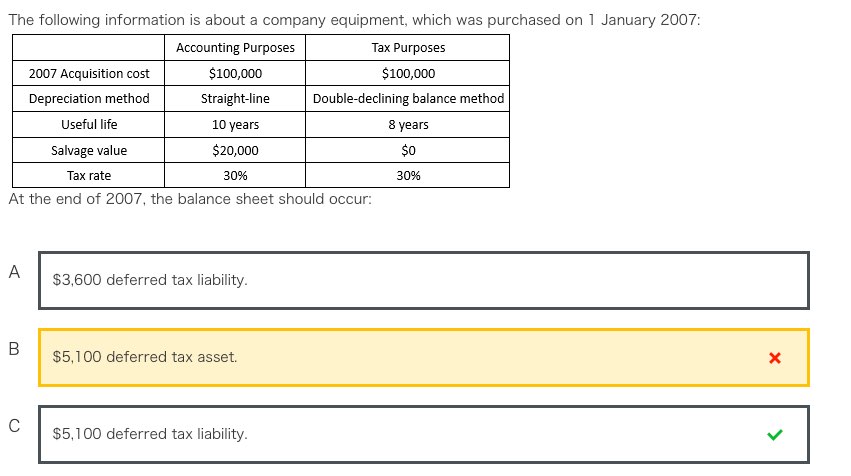Click the Accounting Purposes column header
Image resolution: width=851 pixels, height=476 pixels.
click(235, 48)
